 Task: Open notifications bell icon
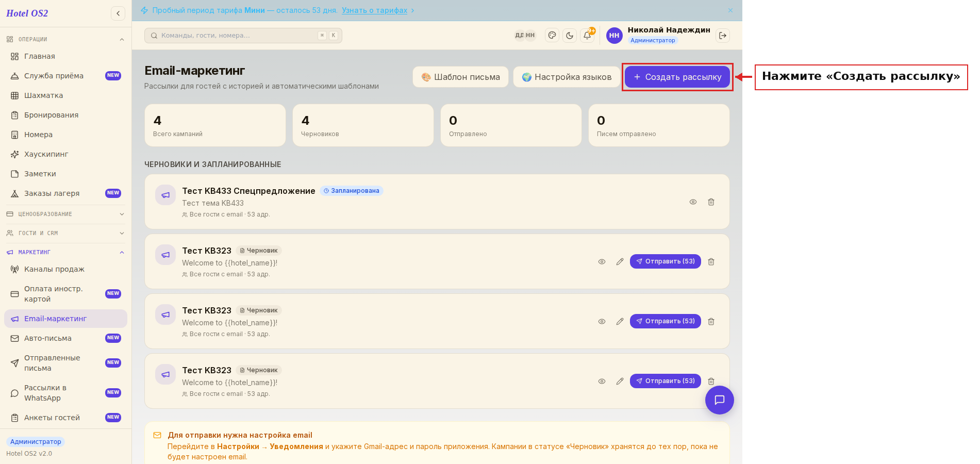pos(587,36)
